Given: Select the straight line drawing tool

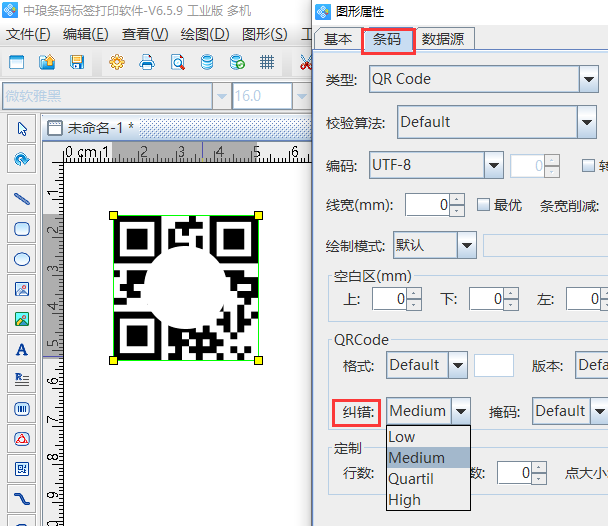Looking at the screenshot, I should [21, 198].
